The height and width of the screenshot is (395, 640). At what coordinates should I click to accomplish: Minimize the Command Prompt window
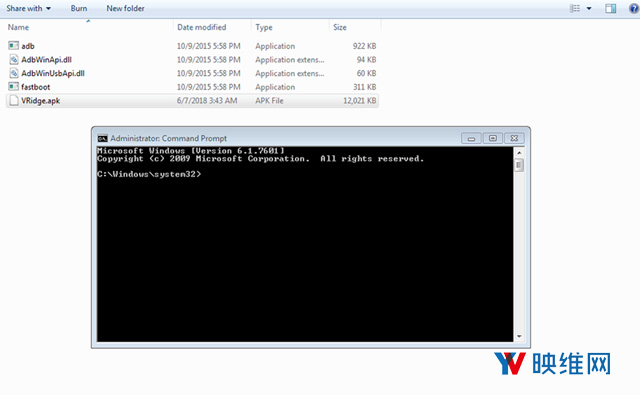[x=471, y=138]
